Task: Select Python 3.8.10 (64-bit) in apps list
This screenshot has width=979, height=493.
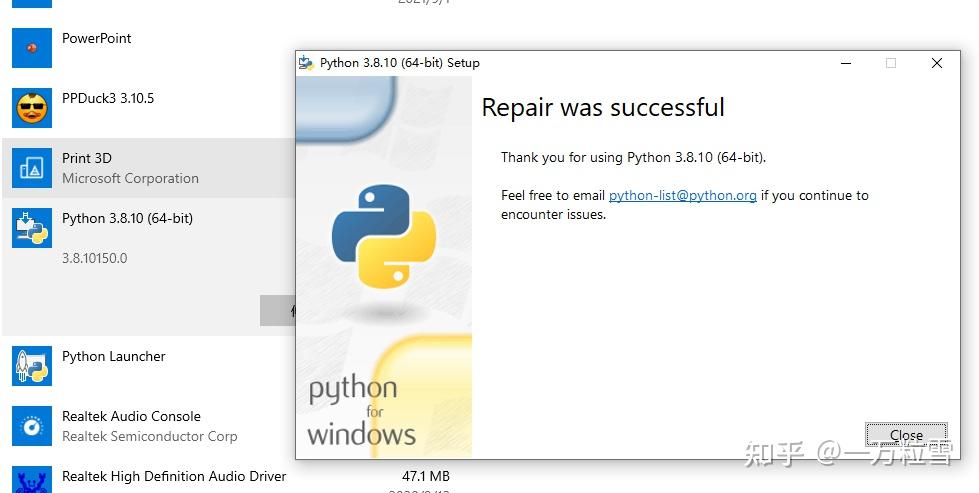Action: click(x=127, y=218)
